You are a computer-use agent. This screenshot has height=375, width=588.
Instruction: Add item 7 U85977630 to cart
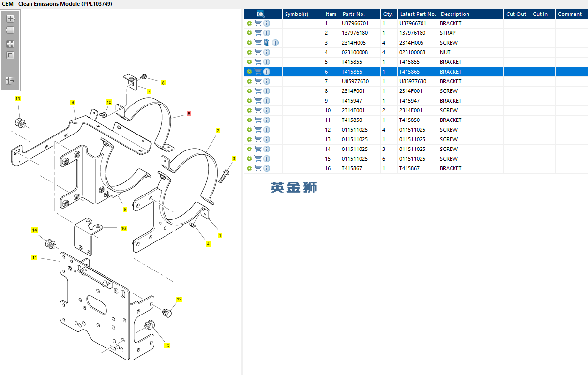coord(258,81)
